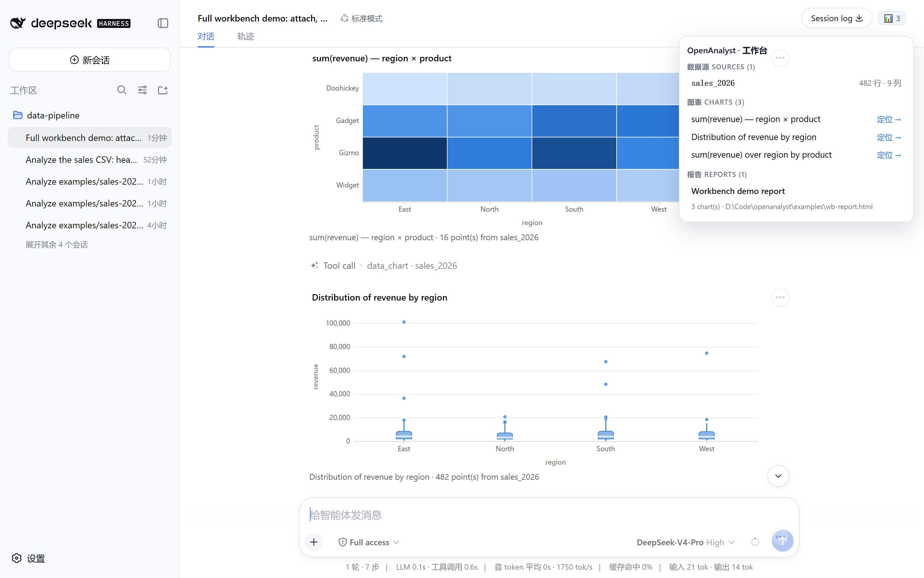Jump to latest message with down chevron button

(778, 476)
